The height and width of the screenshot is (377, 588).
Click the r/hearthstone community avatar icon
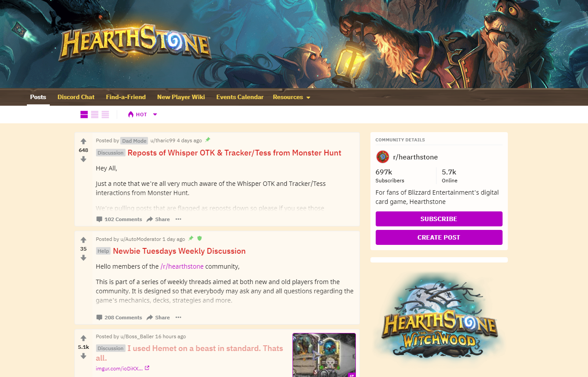coord(383,157)
